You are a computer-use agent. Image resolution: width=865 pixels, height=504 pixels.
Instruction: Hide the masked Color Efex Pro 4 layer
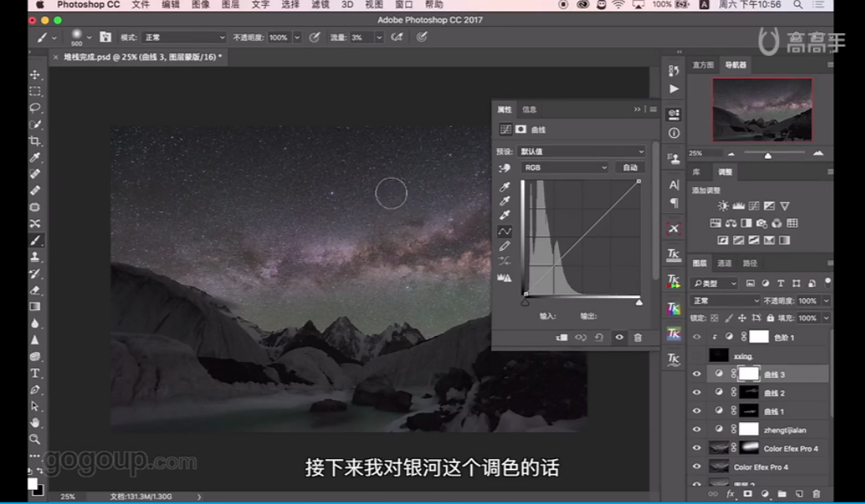click(x=697, y=448)
